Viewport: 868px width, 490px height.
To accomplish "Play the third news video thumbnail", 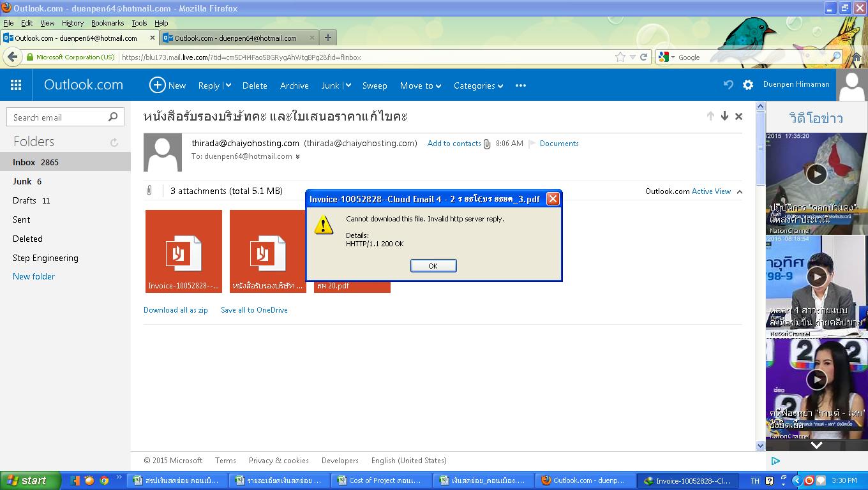I will pos(816,380).
